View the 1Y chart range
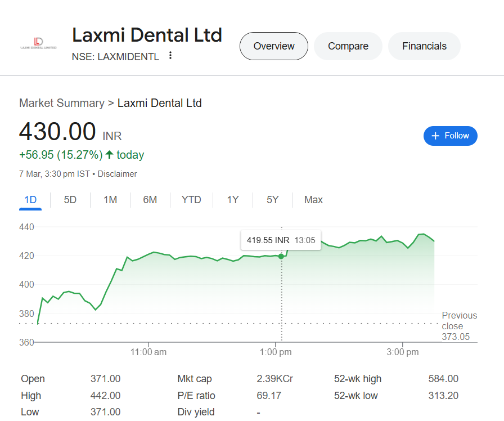This screenshot has width=504, height=421. click(233, 200)
